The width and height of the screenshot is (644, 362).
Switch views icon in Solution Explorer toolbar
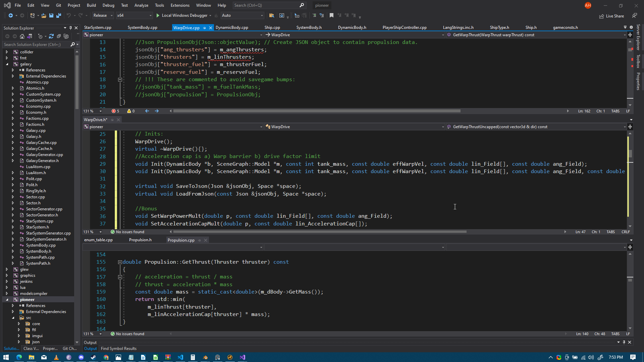click(30, 36)
